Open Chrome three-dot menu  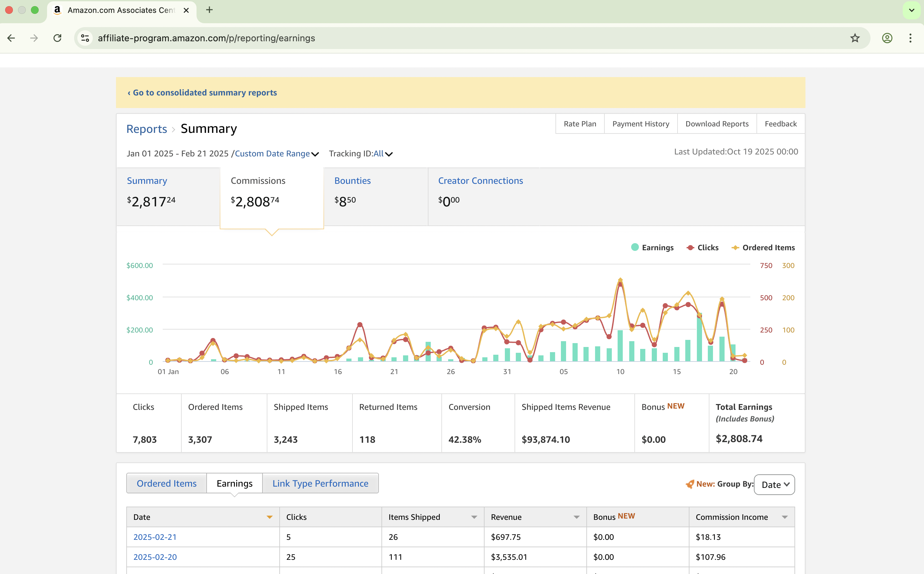click(x=910, y=38)
